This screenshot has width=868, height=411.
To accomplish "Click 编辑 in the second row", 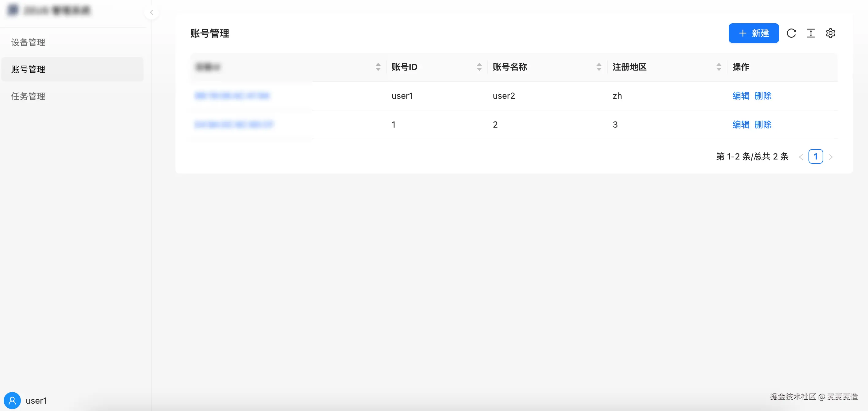I will (x=741, y=125).
